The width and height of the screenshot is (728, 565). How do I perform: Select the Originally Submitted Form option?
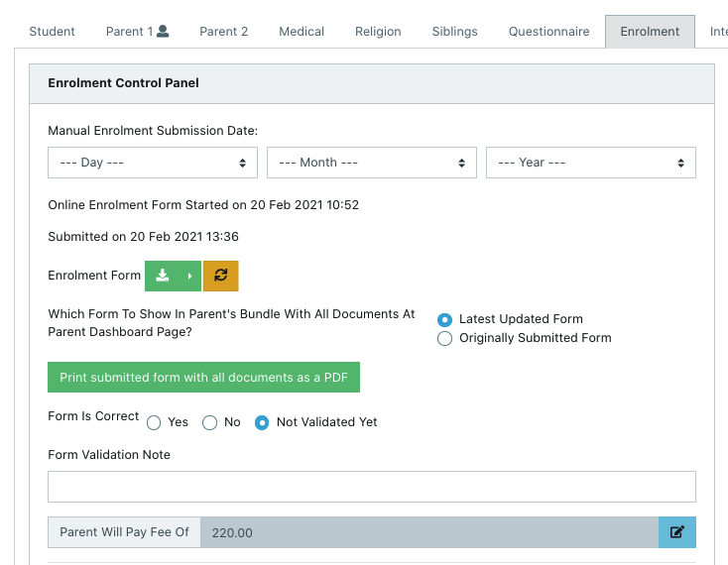[445, 338]
